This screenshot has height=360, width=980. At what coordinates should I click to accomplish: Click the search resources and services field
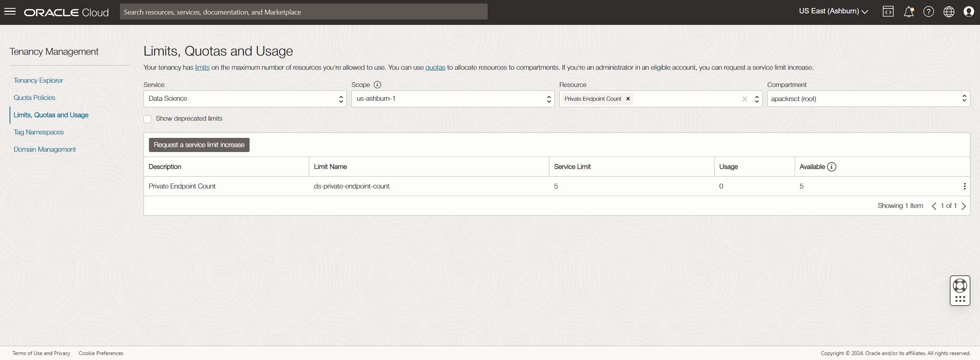click(304, 12)
